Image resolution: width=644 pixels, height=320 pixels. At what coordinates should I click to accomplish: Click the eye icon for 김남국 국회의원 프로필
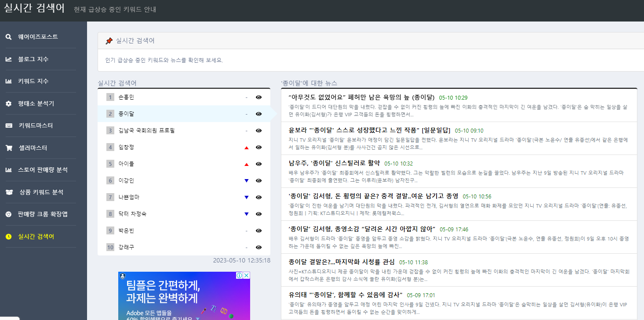point(259,130)
